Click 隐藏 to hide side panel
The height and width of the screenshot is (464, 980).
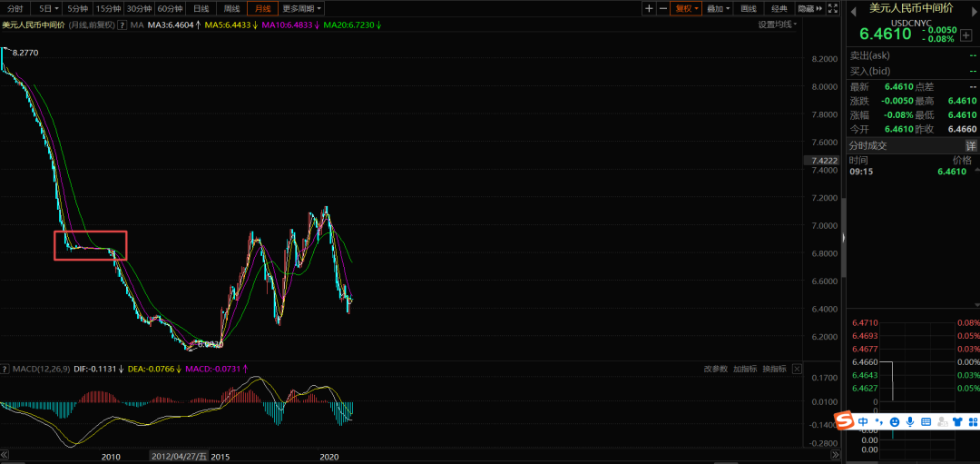(809, 9)
